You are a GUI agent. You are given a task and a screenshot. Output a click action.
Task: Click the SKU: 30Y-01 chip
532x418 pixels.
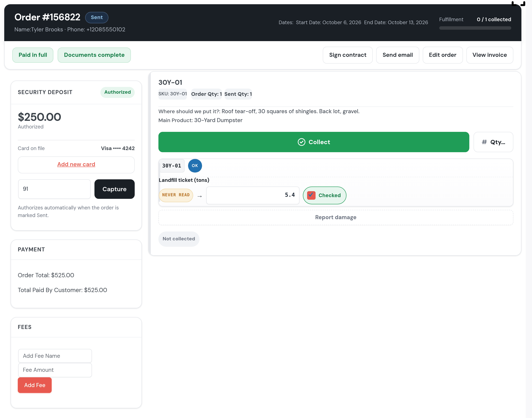[x=172, y=94]
